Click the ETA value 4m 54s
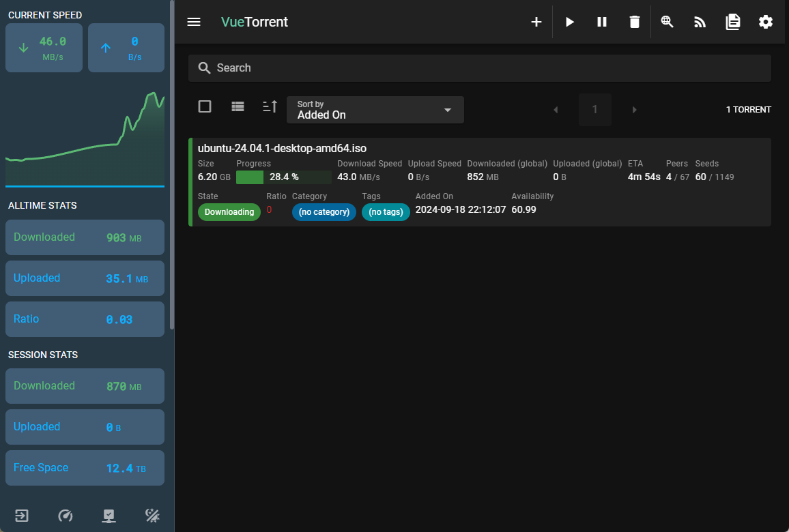This screenshot has height=532, width=789. pyautogui.click(x=644, y=177)
